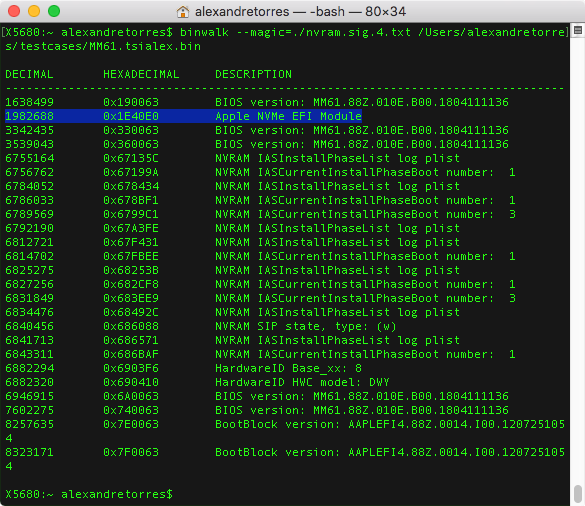Click decimal offset 7602275
The height and width of the screenshot is (506, 585).
click(29, 410)
